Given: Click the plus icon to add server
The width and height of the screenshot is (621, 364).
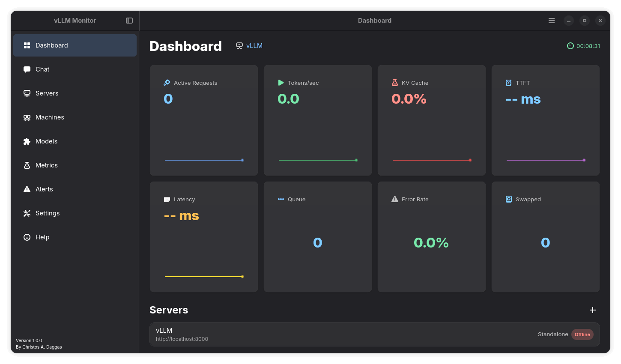Looking at the screenshot, I should [593, 310].
